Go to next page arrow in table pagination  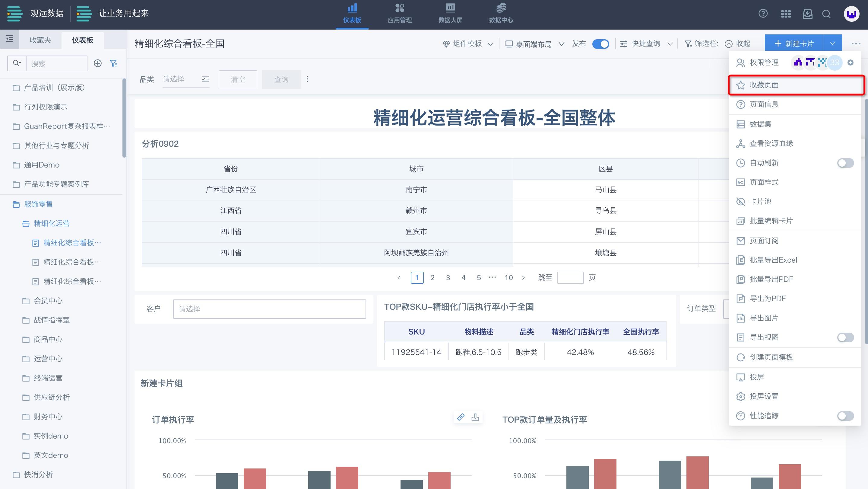tap(523, 277)
